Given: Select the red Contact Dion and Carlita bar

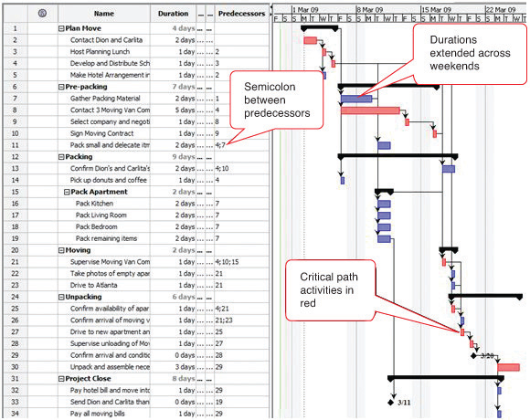Looking at the screenshot, I should click(x=311, y=40).
